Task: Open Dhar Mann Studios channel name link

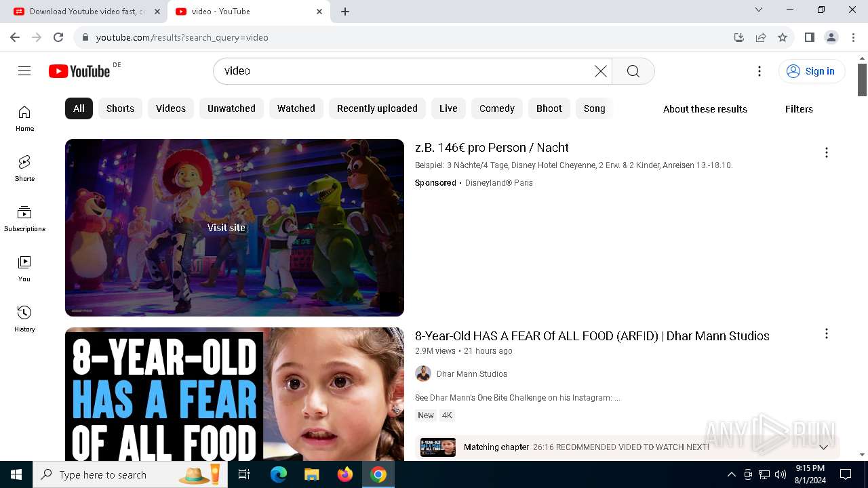Action: click(x=472, y=374)
